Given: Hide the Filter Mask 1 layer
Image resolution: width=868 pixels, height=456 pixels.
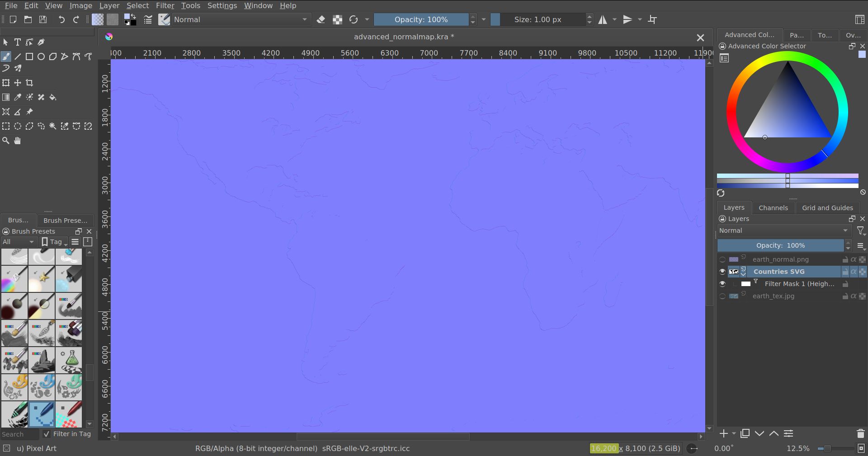Looking at the screenshot, I should point(722,284).
